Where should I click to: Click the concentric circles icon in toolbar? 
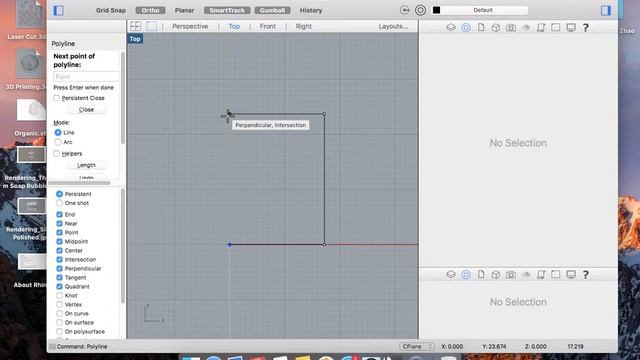(420, 10)
